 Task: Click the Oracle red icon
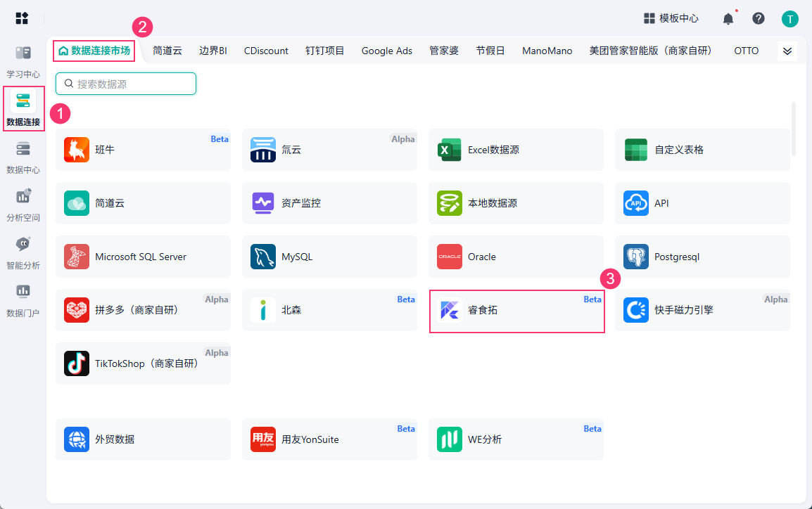pyautogui.click(x=450, y=257)
